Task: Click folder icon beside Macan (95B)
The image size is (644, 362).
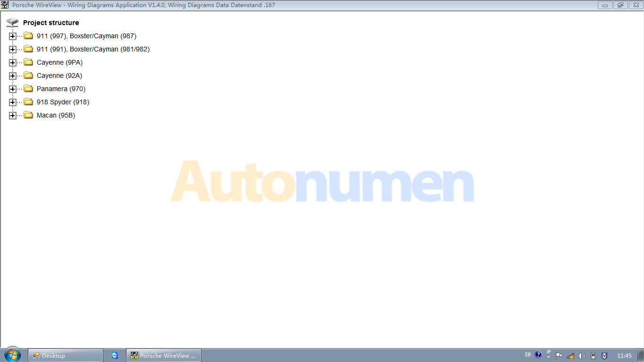Action: click(28, 115)
